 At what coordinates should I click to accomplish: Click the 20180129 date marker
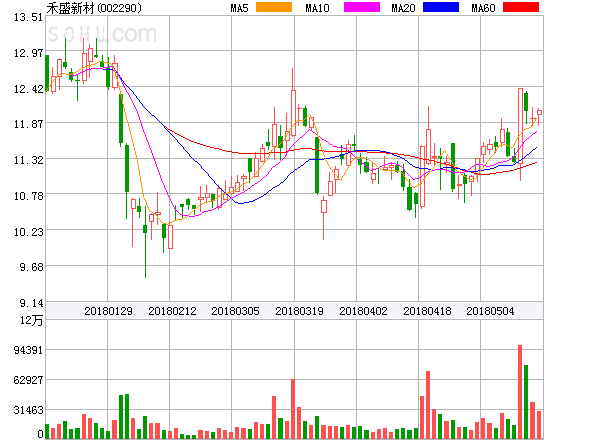coord(108,311)
